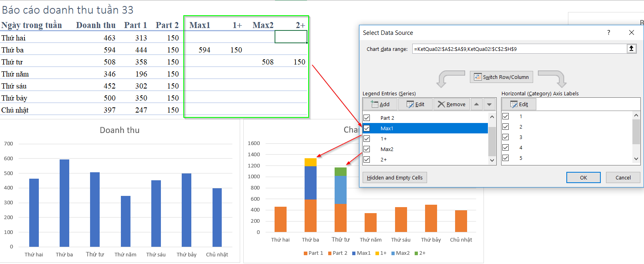
Task: Confirm the dialog with OK
Action: pyautogui.click(x=583, y=177)
